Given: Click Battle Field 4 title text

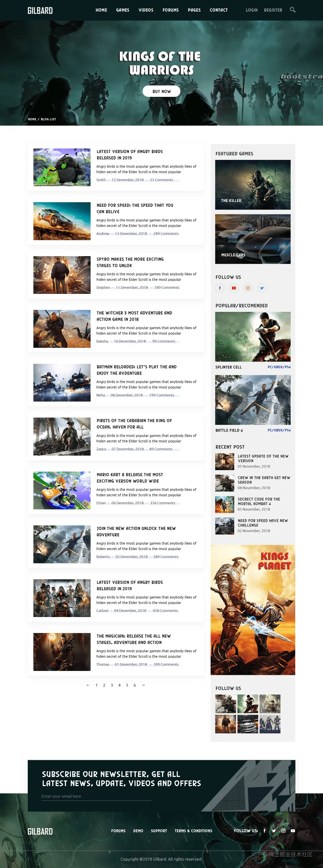Looking at the screenshot, I should pos(229,430).
